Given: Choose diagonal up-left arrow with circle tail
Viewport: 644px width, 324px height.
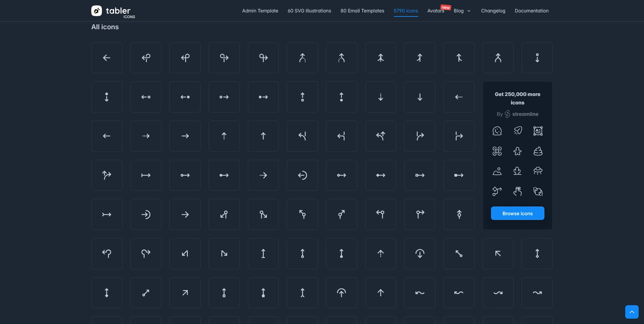Looking at the screenshot, I should tap(459, 253).
